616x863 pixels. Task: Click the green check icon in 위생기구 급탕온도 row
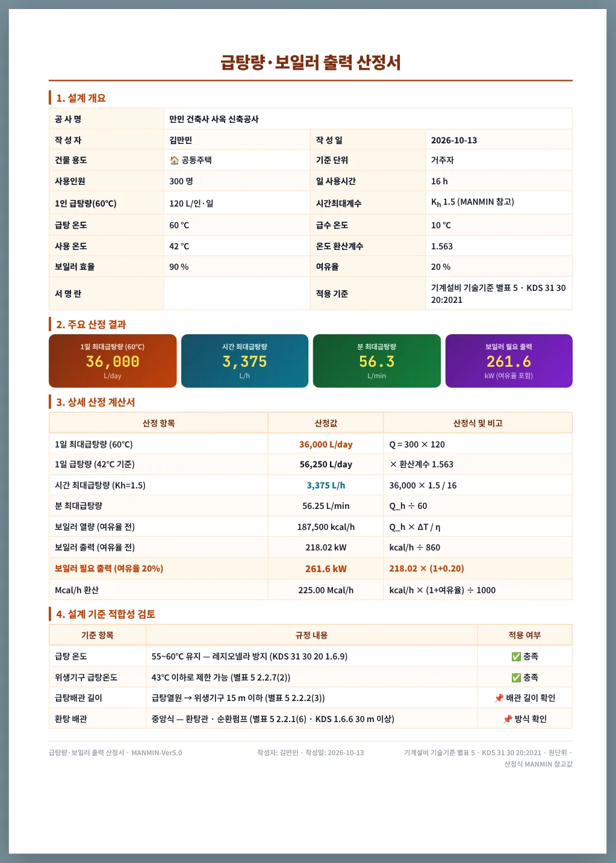click(516, 678)
